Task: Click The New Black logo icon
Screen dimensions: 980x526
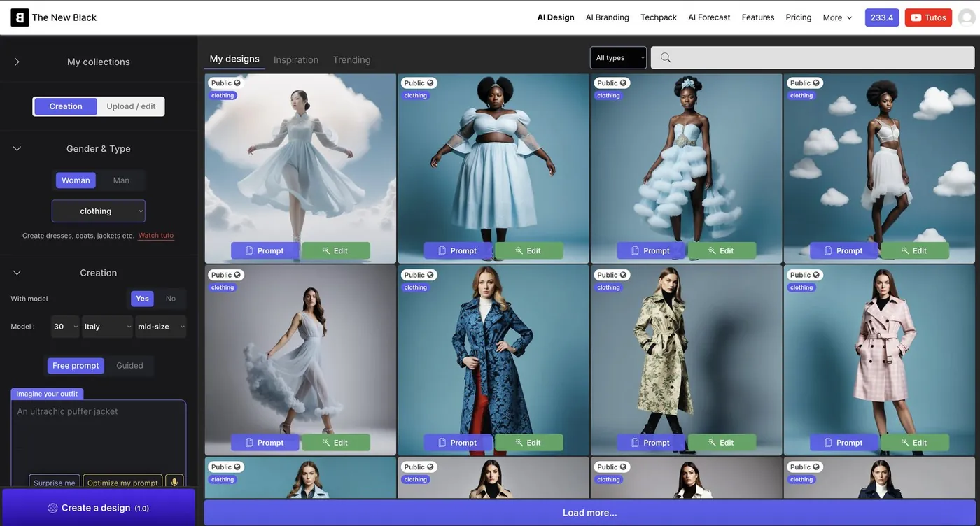Action: click(20, 17)
